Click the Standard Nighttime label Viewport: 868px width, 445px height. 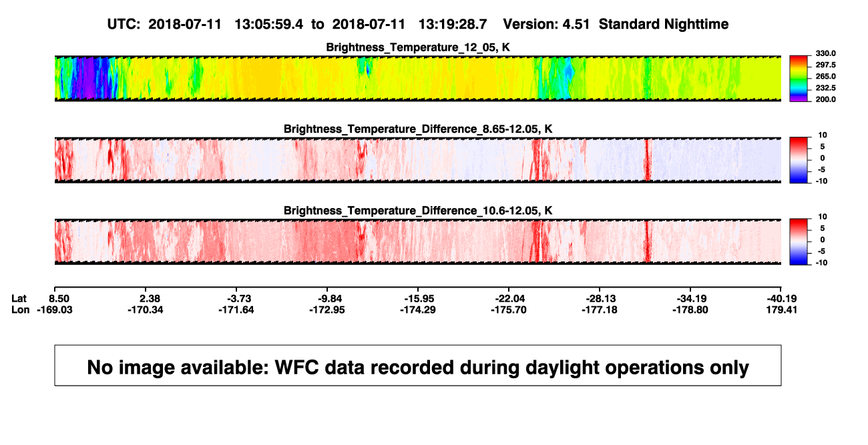pos(664,24)
